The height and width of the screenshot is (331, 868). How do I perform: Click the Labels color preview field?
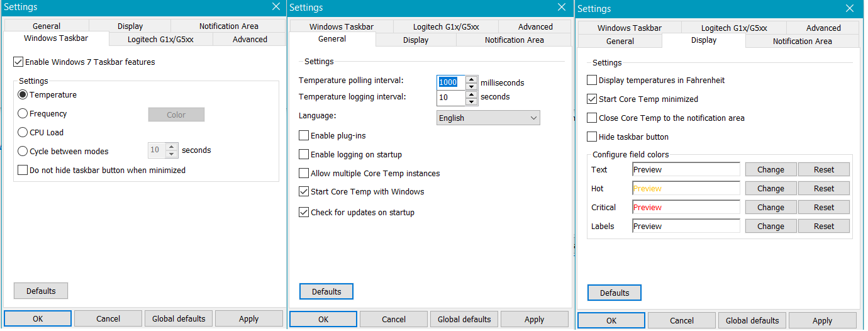(686, 226)
